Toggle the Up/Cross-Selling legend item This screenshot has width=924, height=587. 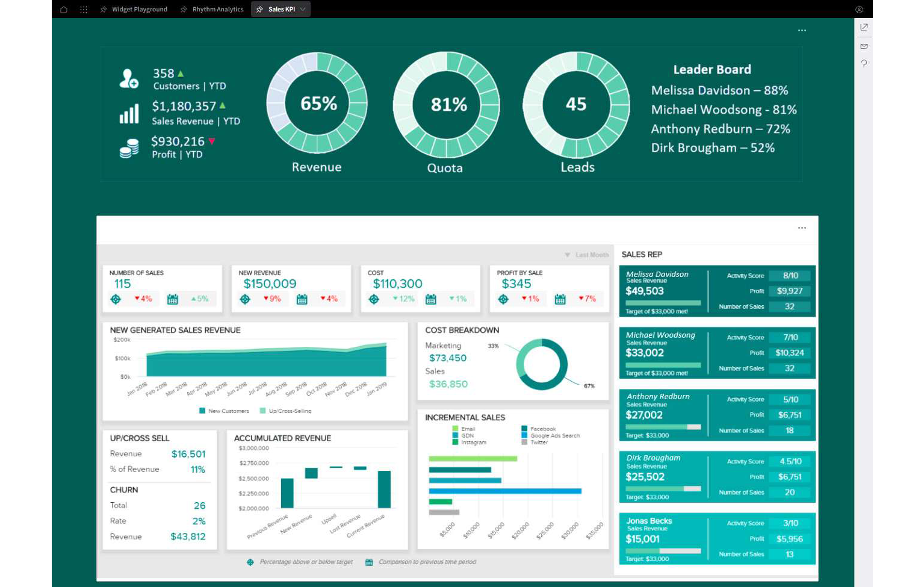[285, 411]
